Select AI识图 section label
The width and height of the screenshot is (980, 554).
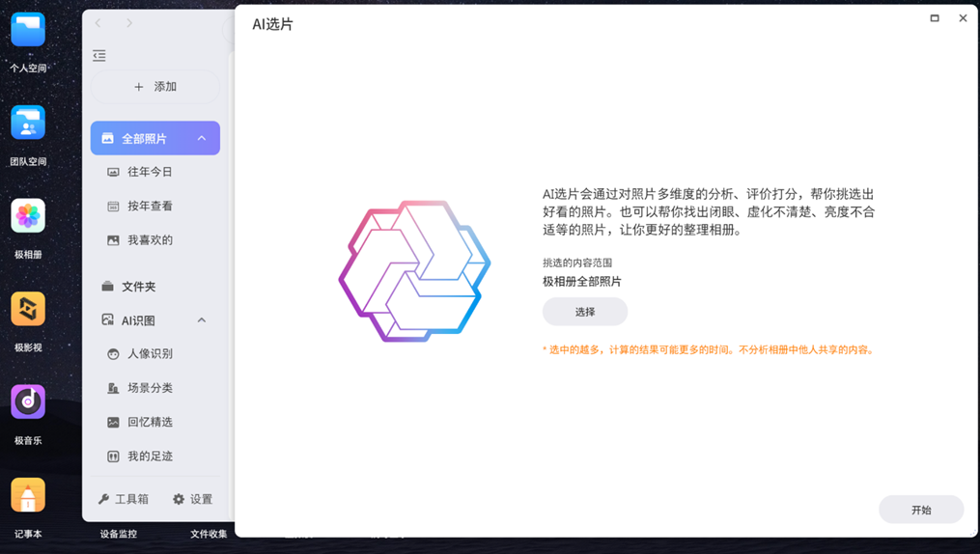point(138,320)
